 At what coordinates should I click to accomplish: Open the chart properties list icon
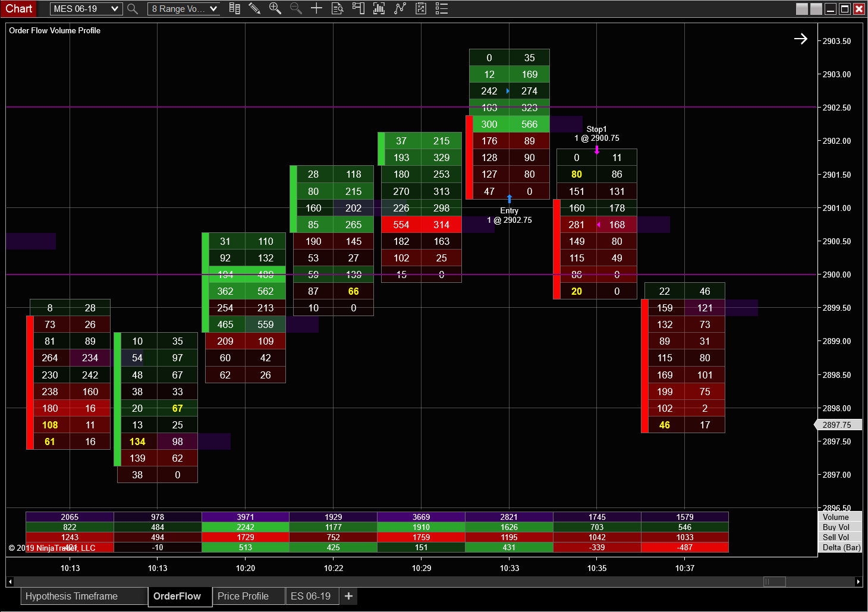(x=441, y=8)
